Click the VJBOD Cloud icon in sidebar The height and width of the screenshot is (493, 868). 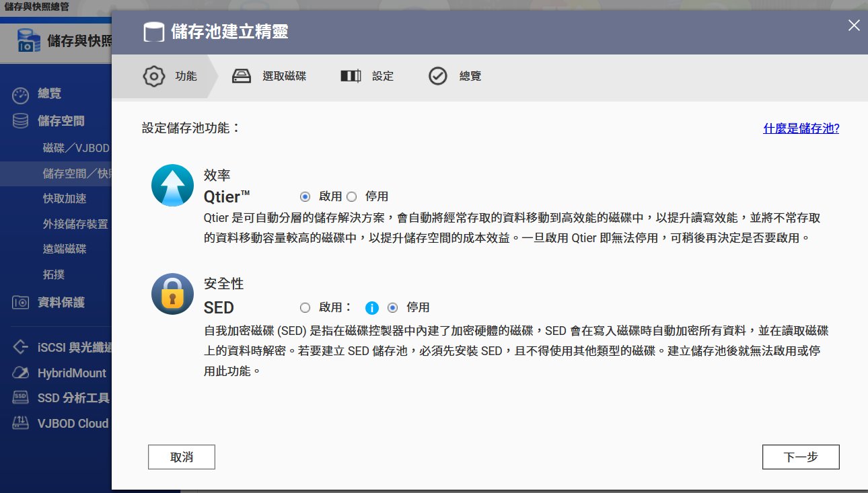point(21,423)
